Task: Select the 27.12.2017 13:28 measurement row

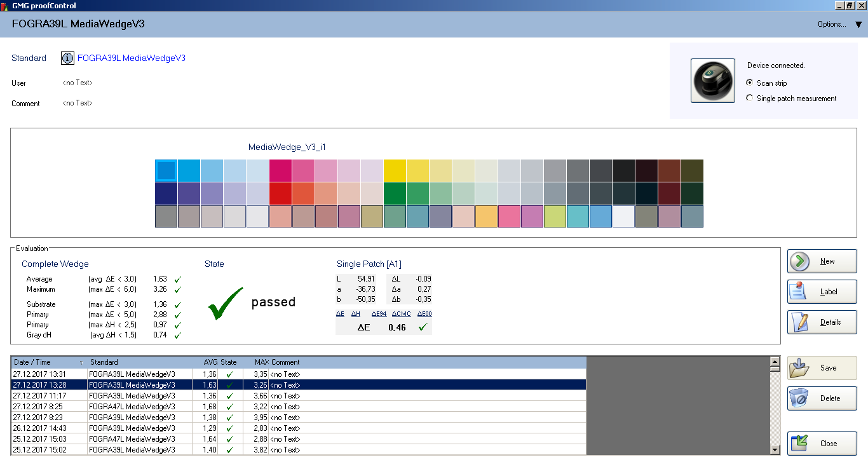Action: 299,385
